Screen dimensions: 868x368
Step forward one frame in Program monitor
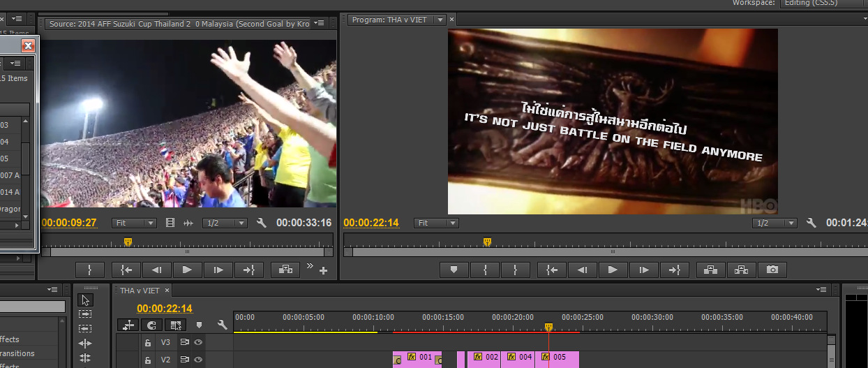tap(643, 270)
